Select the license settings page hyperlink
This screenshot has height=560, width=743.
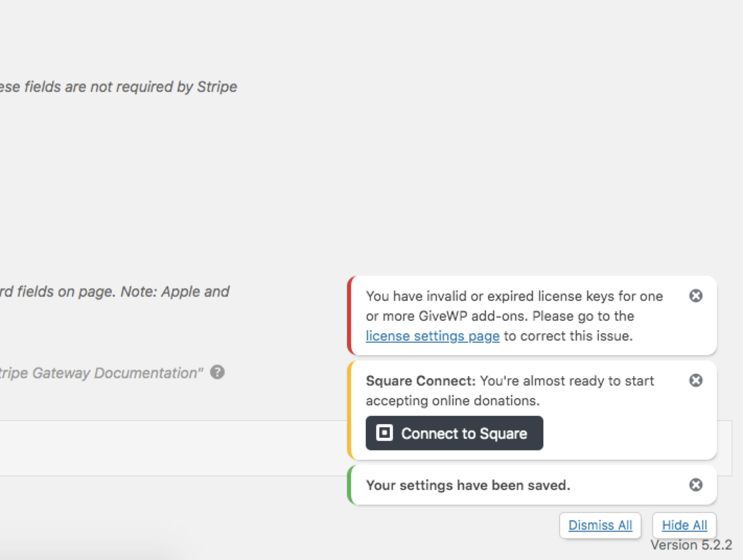(x=433, y=336)
